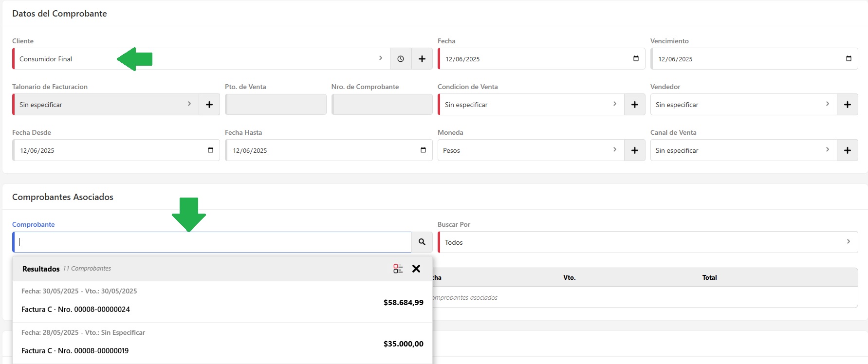Viewport: 868px width, 364px height.
Task: Add a new Vendedor with plus
Action: (x=848, y=105)
